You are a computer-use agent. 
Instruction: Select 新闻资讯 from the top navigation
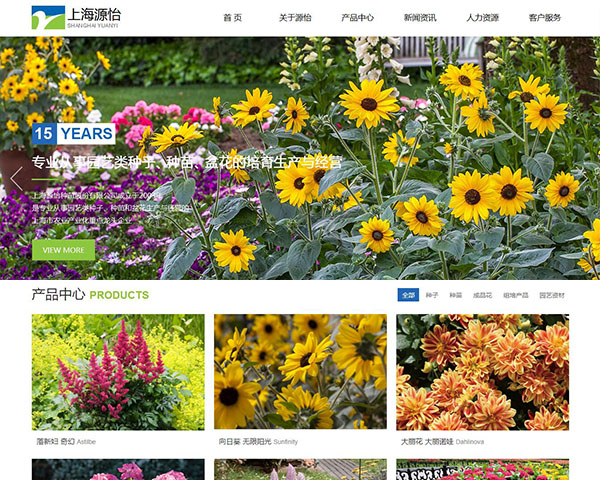[x=420, y=18]
